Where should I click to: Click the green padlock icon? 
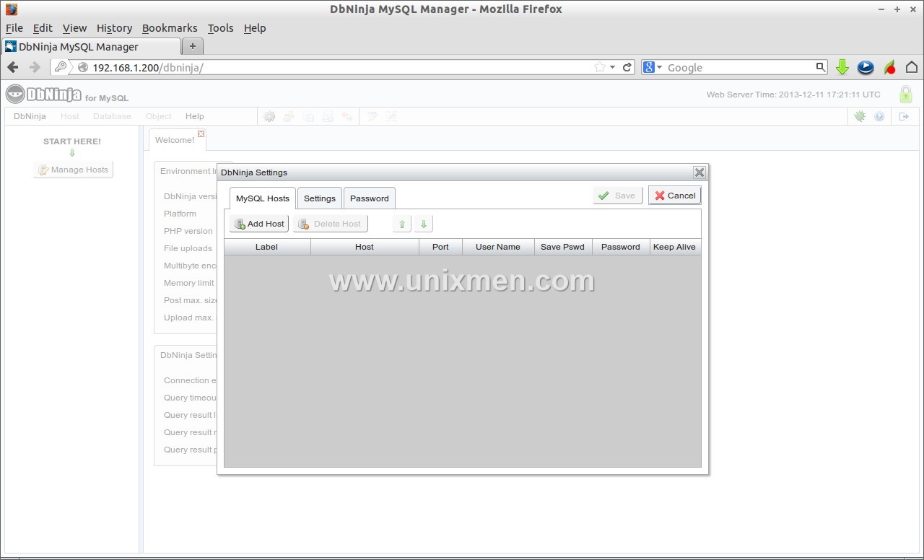coord(905,94)
